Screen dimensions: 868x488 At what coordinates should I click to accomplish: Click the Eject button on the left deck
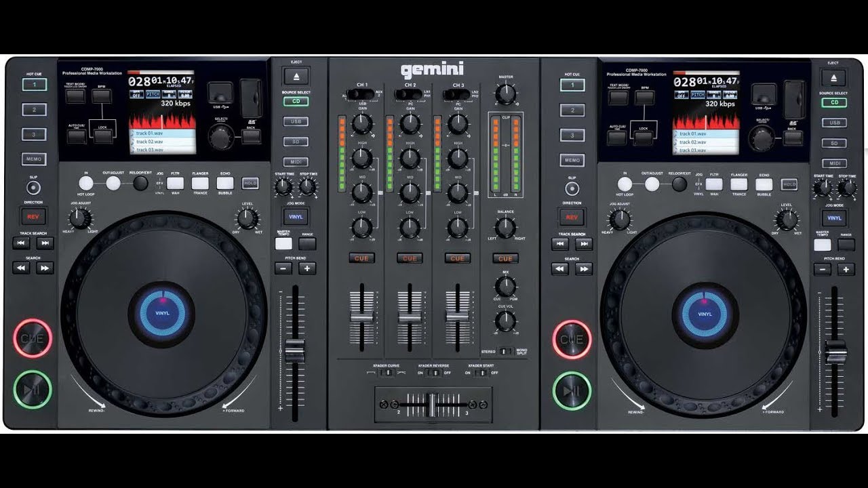pos(296,76)
